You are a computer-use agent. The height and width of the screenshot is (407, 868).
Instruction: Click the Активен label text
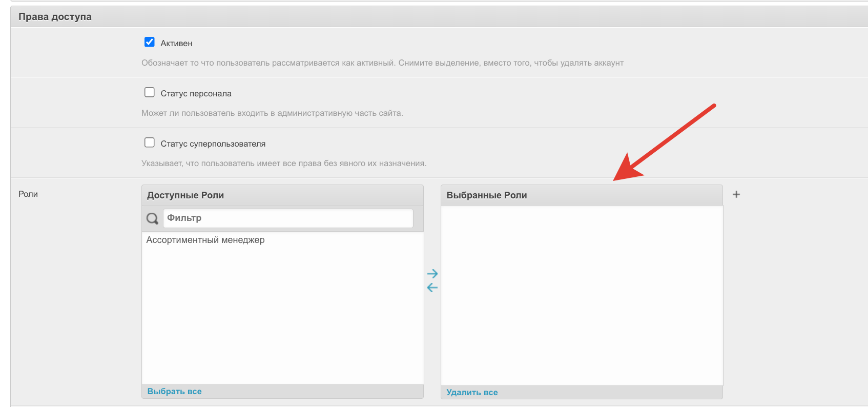pos(176,44)
